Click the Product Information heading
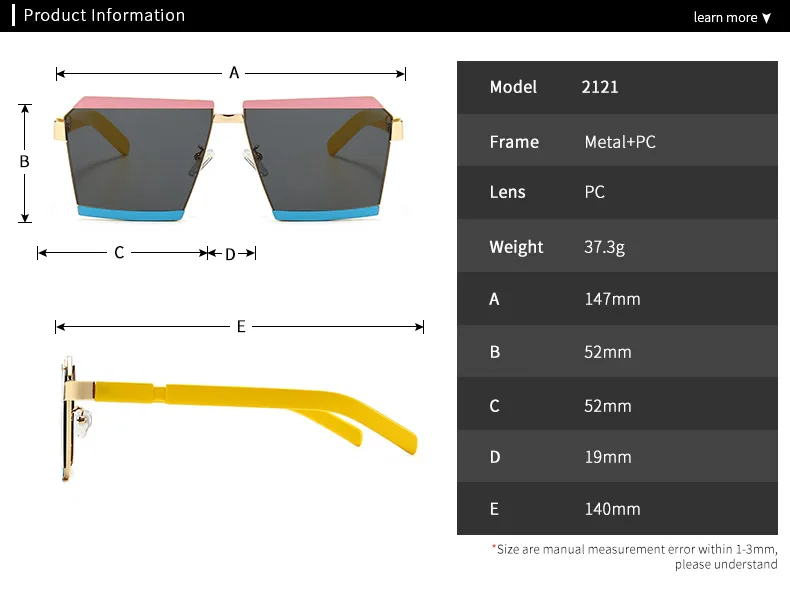790x598 pixels. 104,15
